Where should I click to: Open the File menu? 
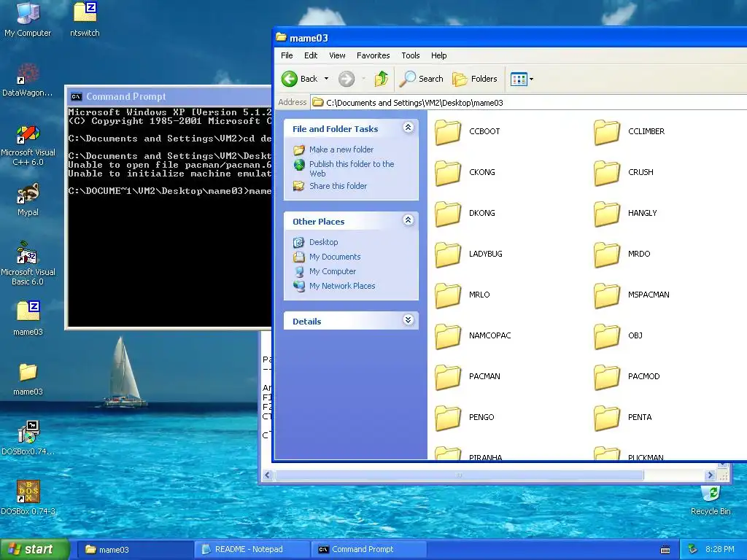click(x=287, y=55)
